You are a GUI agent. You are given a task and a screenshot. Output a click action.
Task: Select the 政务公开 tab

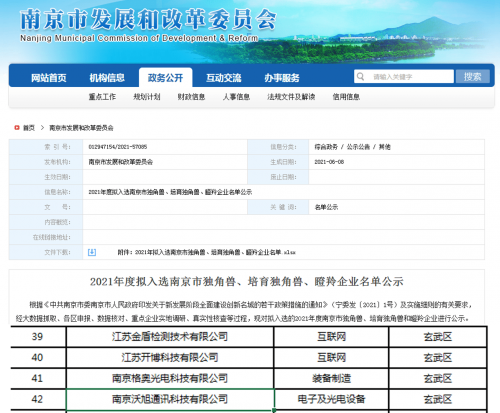pos(165,78)
